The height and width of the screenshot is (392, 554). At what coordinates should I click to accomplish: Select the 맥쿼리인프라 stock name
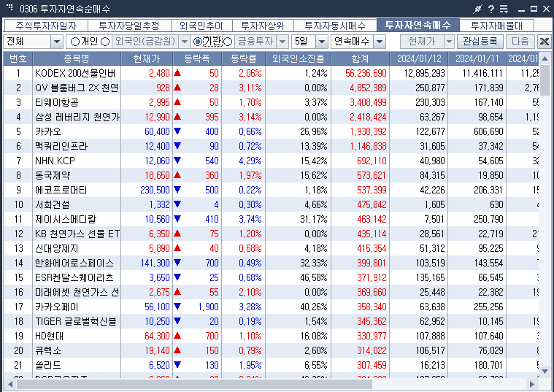[x=61, y=146]
